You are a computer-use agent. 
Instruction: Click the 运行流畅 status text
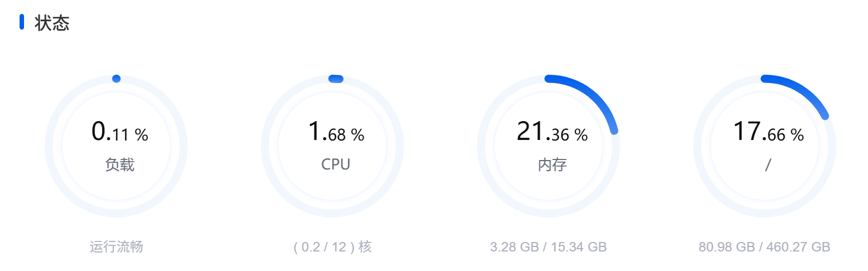[116, 246]
